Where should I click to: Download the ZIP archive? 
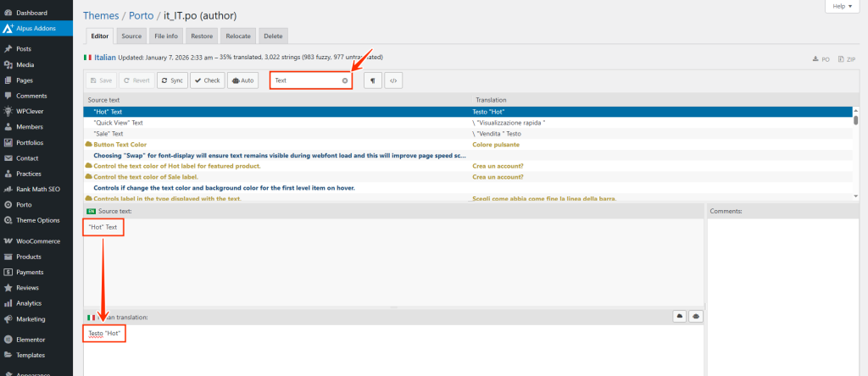coord(846,59)
